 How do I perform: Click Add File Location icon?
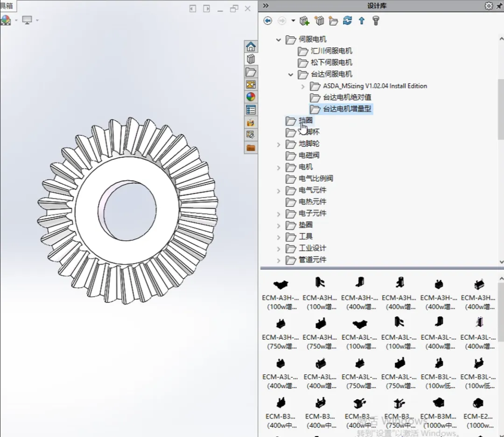coord(319,21)
